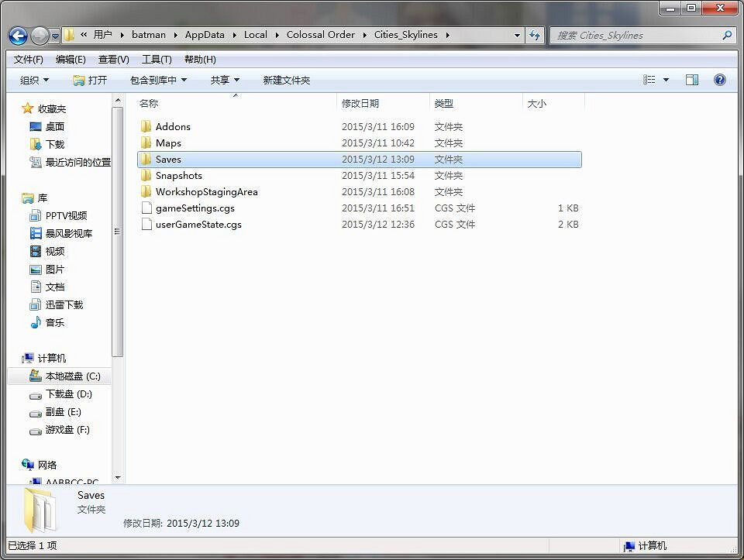Viewport: 744px width, 560px height.
Task: Open the 工具(T) menu
Action: tap(156, 60)
